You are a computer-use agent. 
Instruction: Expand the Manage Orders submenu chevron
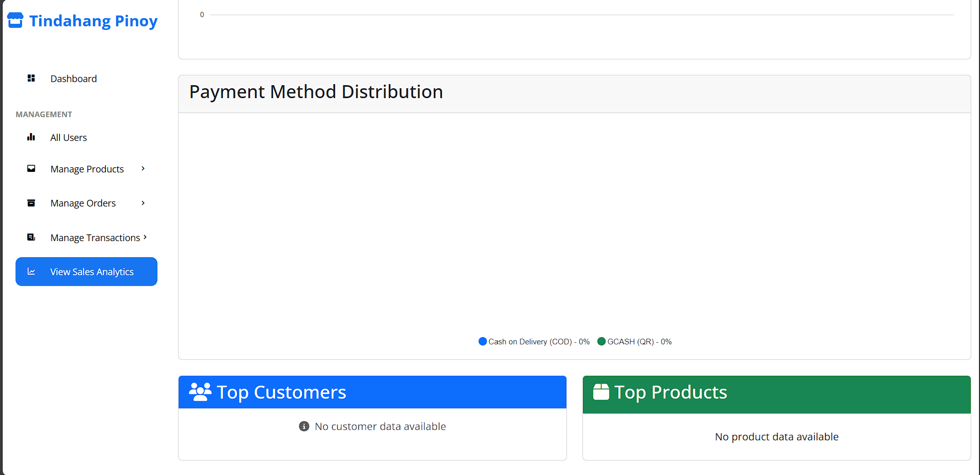[143, 203]
